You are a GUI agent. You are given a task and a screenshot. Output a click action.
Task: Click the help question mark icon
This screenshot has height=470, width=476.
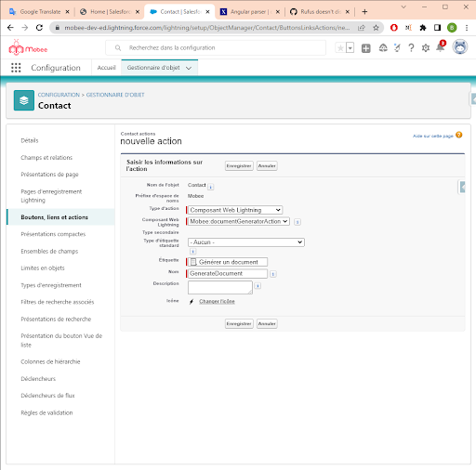(411, 48)
